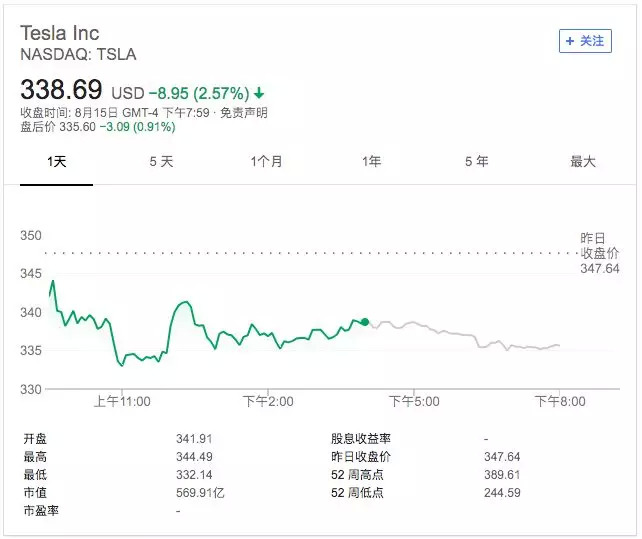Click the "下午8:00" time axis label
642x539 pixels.
560,401
